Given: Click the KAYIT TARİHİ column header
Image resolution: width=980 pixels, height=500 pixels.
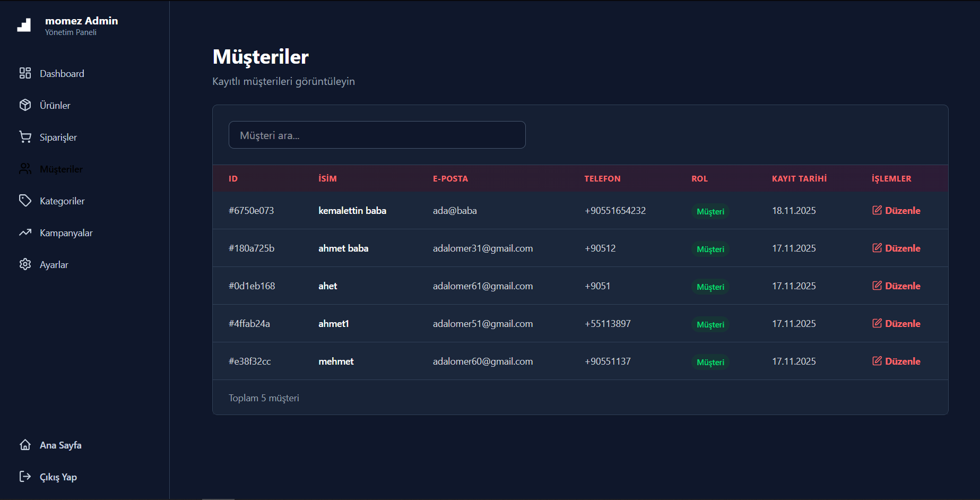Looking at the screenshot, I should (799, 179).
